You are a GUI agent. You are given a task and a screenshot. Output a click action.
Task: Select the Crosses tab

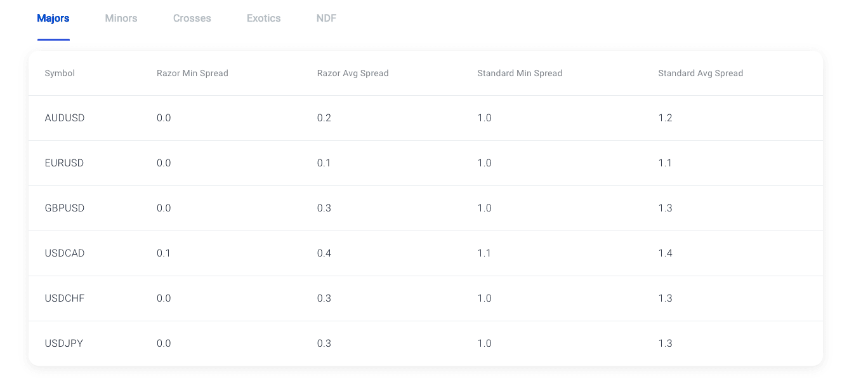click(192, 18)
